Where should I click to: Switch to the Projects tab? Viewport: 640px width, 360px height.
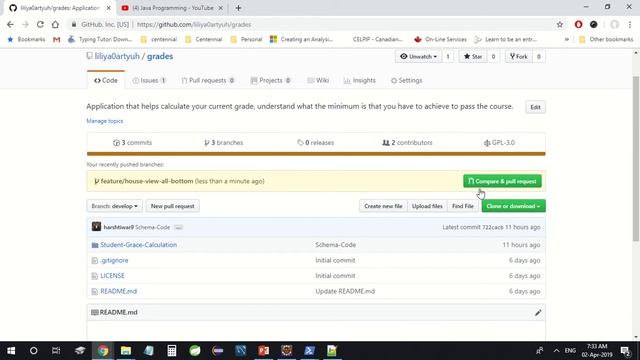click(x=271, y=80)
